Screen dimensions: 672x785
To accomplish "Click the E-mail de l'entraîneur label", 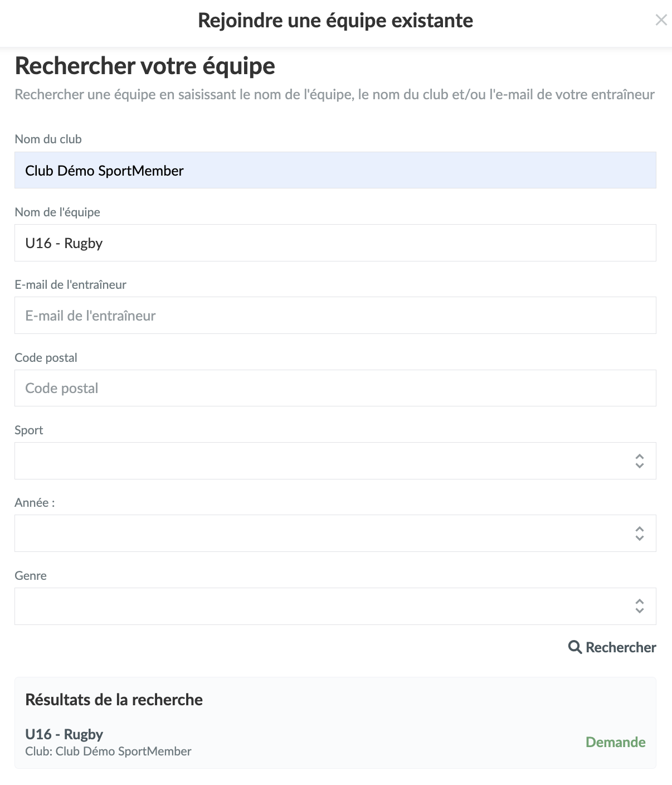I will pos(70,284).
